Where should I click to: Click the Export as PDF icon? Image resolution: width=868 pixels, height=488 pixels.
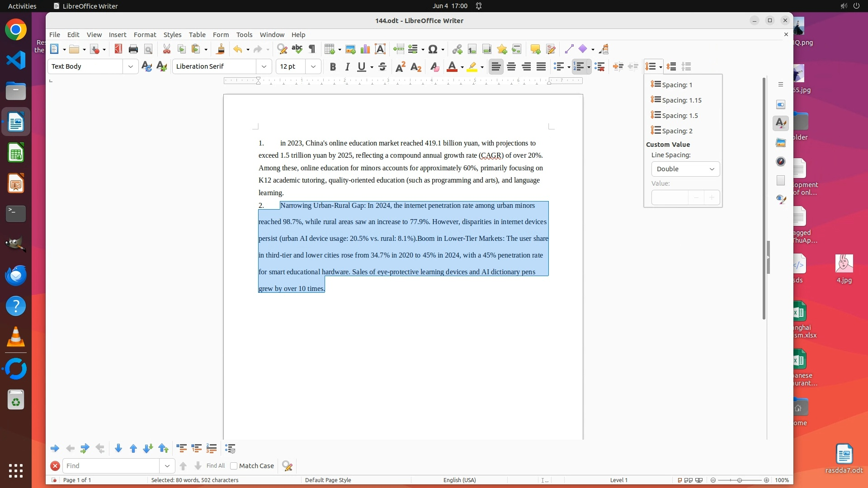tap(118, 49)
